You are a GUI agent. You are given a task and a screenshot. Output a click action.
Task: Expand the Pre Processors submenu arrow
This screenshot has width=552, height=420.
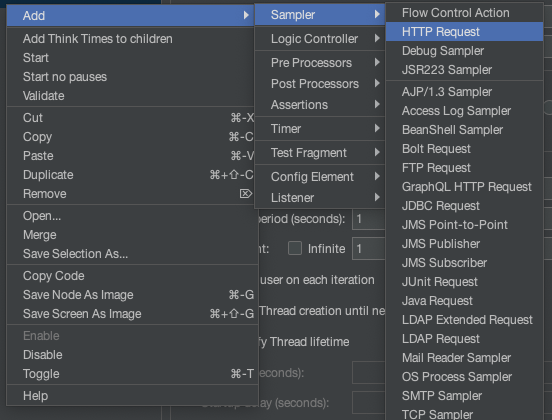click(x=377, y=62)
